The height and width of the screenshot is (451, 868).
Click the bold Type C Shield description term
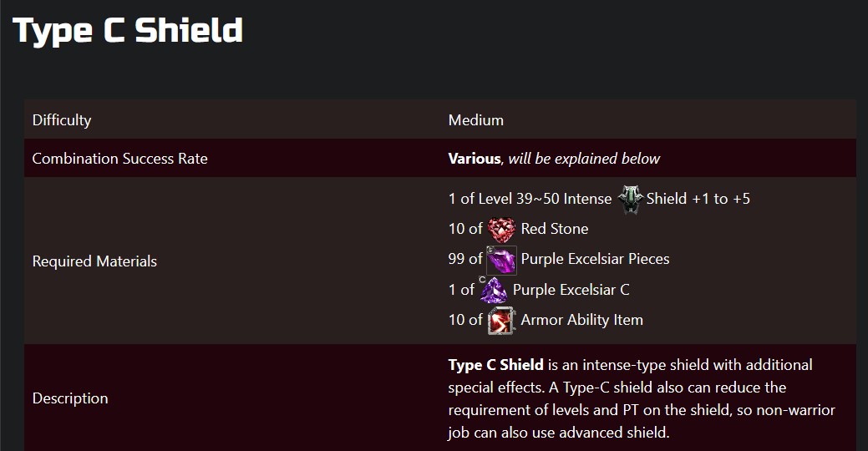pos(495,365)
